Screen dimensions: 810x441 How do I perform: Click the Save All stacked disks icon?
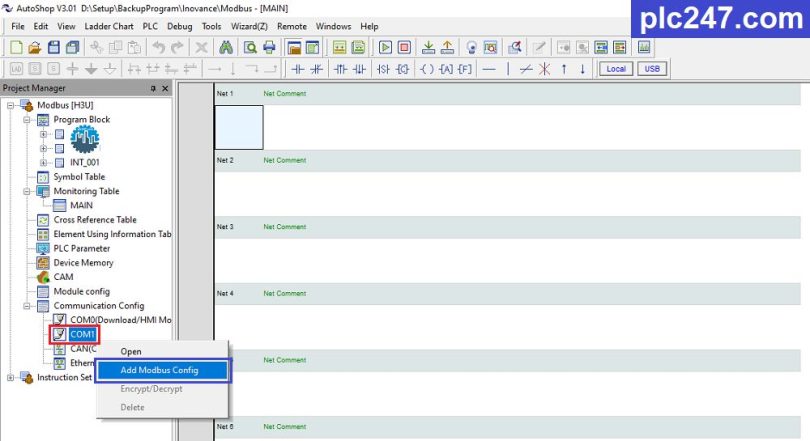[x=73, y=48]
